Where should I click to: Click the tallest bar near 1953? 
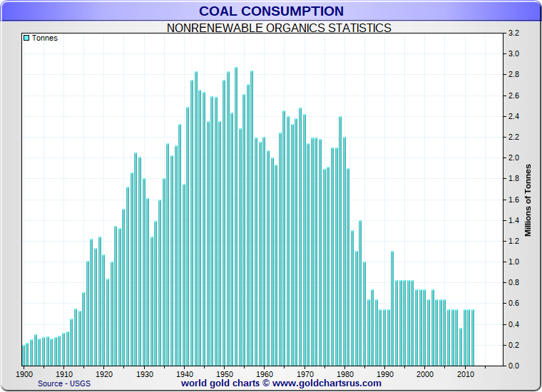(x=236, y=217)
